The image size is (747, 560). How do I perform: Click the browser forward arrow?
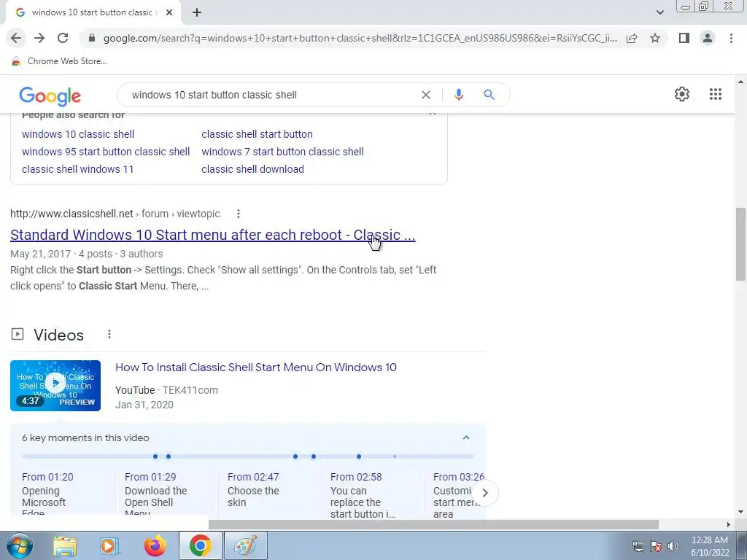(x=39, y=38)
